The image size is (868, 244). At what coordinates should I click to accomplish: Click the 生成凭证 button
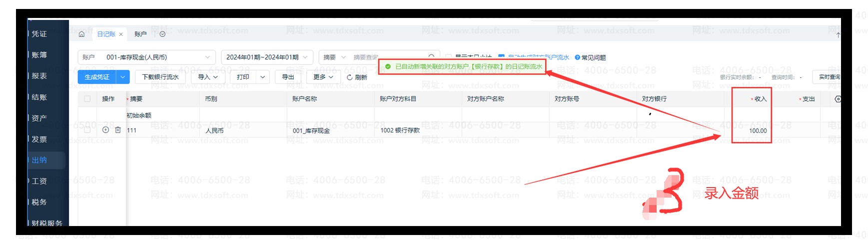coord(97,77)
